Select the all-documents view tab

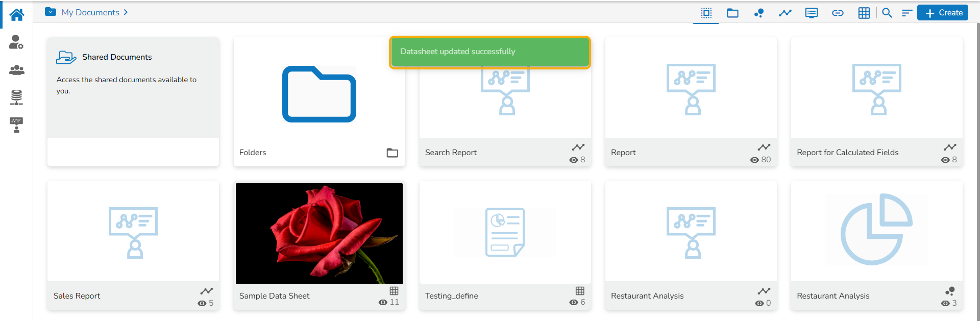click(x=706, y=13)
